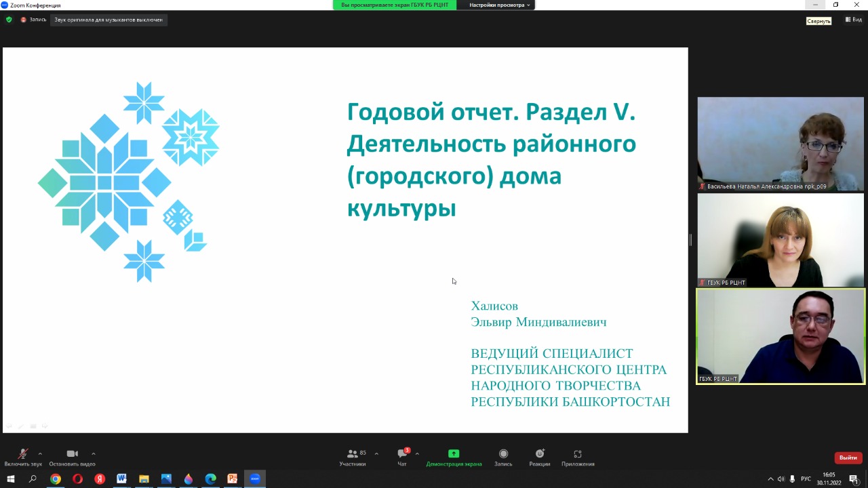Open Приложения apps panel
The width and height of the screenshot is (868, 488).
[x=578, y=457]
